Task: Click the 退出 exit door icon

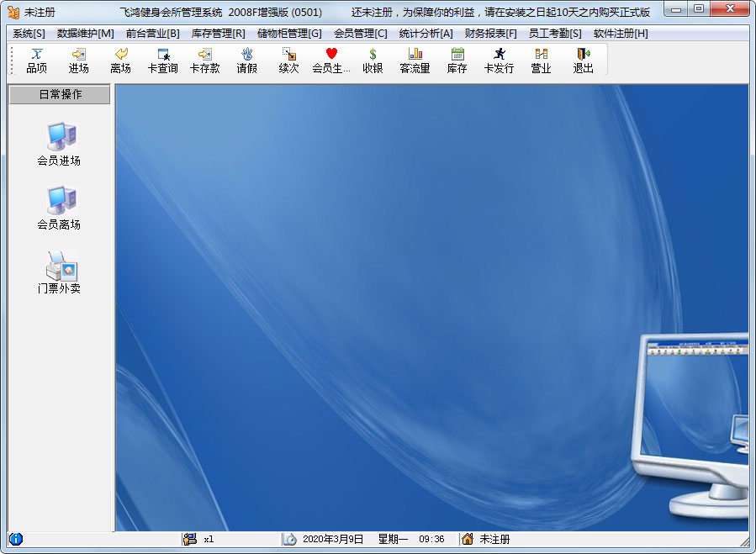Action: tap(583, 61)
